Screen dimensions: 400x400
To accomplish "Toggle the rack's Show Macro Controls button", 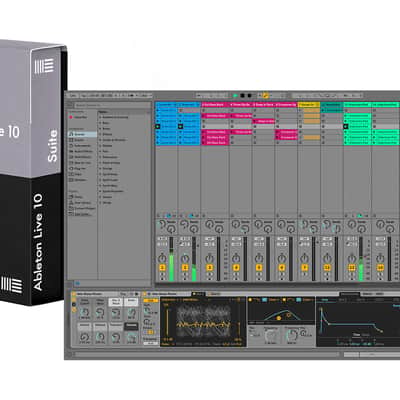I will 74,299.
